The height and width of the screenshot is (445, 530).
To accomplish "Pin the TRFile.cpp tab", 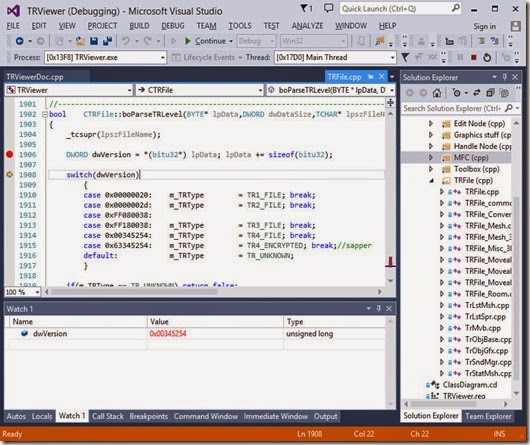I will (x=370, y=77).
